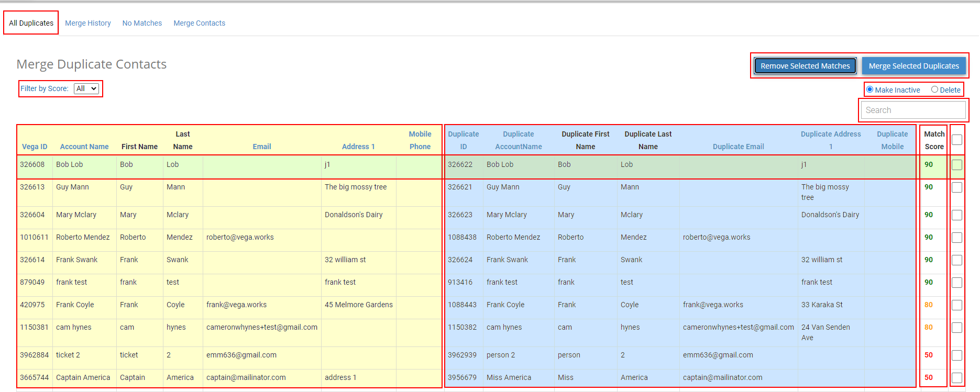
Task: Open the Filter by Score dropdown
Action: click(x=86, y=88)
